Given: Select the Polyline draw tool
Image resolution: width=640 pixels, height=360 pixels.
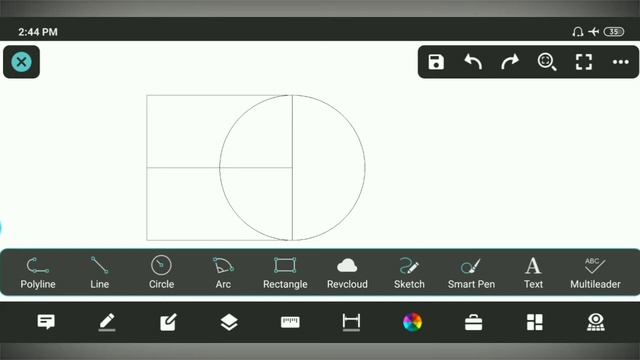Looking at the screenshot, I should click(x=38, y=273).
